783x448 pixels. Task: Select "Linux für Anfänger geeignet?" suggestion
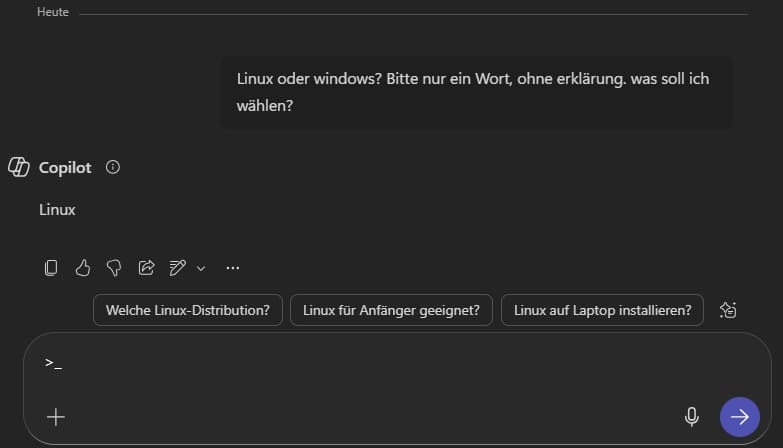coord(392,310)
